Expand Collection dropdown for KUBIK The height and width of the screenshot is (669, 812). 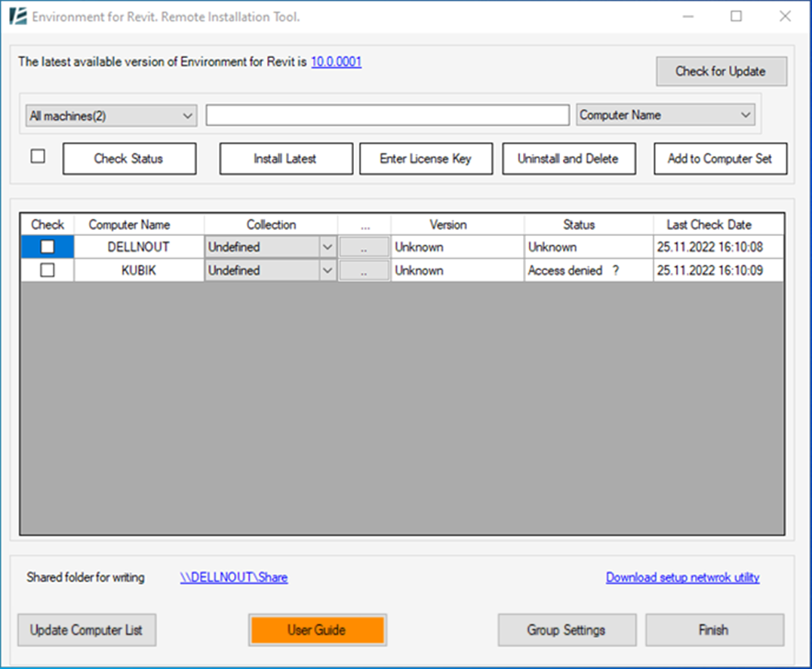tap(328, 270)
